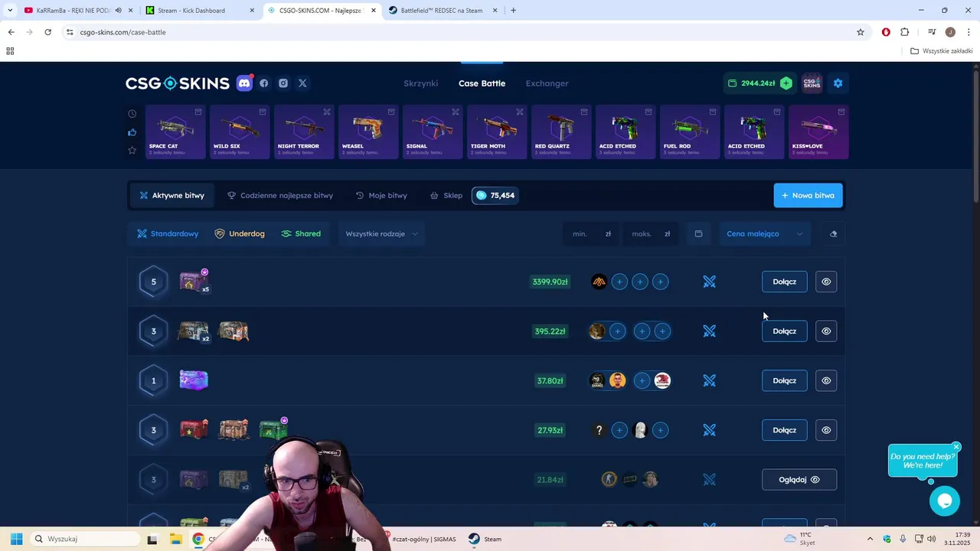Click the crossed swords icon in 37.80zł row
Viewport: 980px width, 551px height.
[710, 380]
